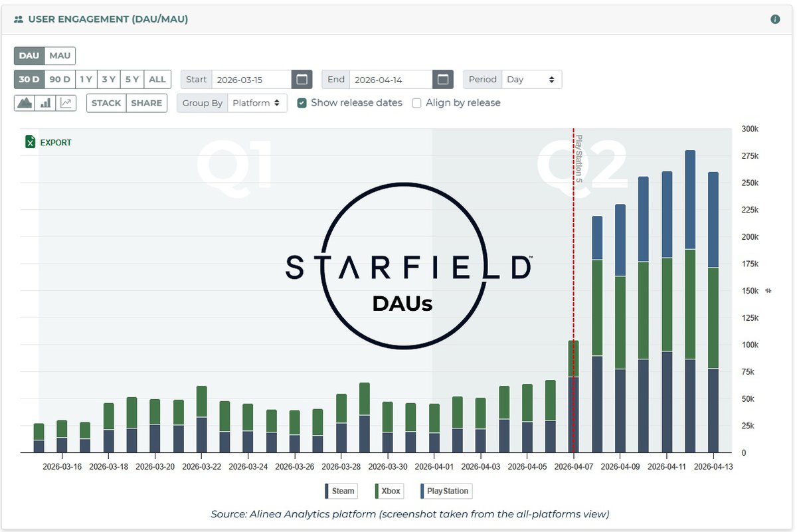Toggle the PlayStation legend swatch

(422, 491)
